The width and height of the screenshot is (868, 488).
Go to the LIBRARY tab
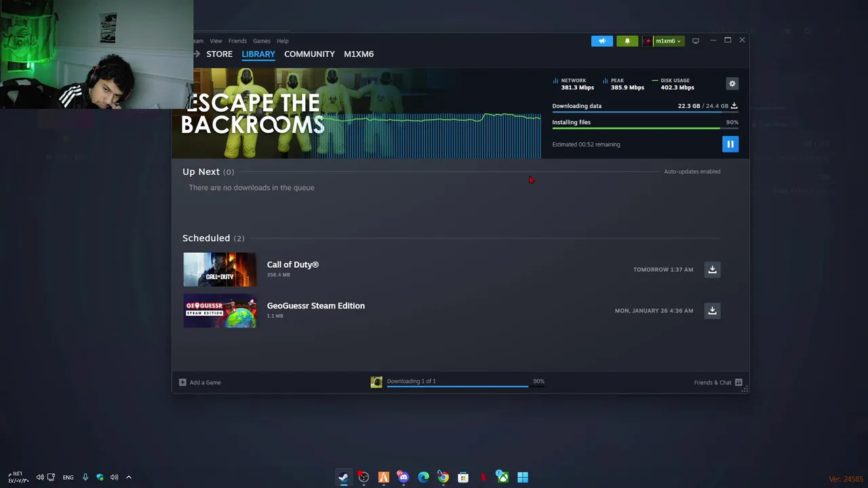[258, 54]
